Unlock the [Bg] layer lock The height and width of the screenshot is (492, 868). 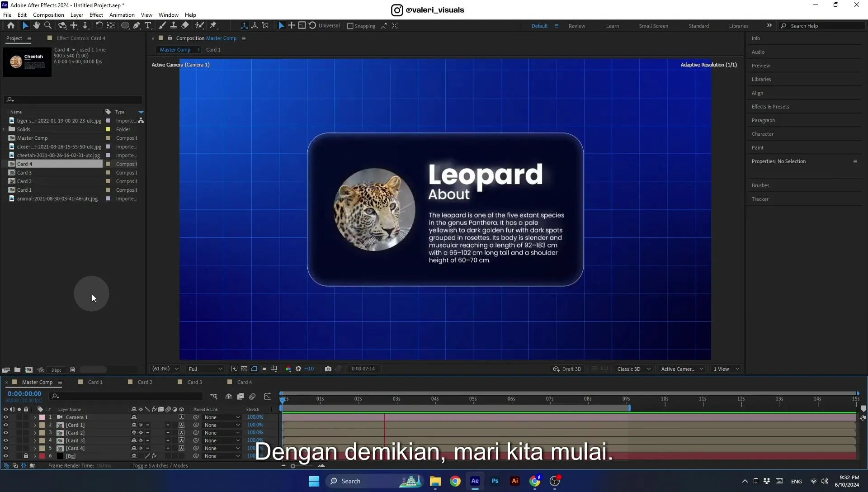[x=26, y=456]
